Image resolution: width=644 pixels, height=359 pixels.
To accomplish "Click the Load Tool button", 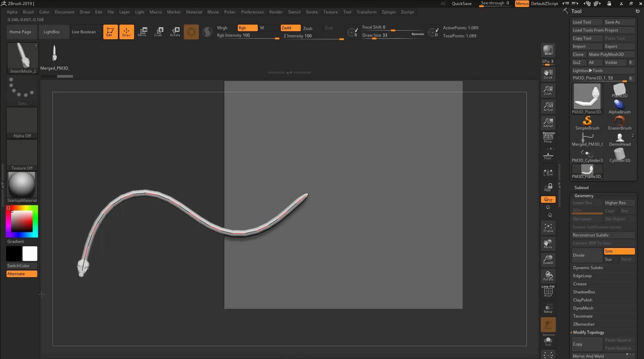I will (586, 22).
